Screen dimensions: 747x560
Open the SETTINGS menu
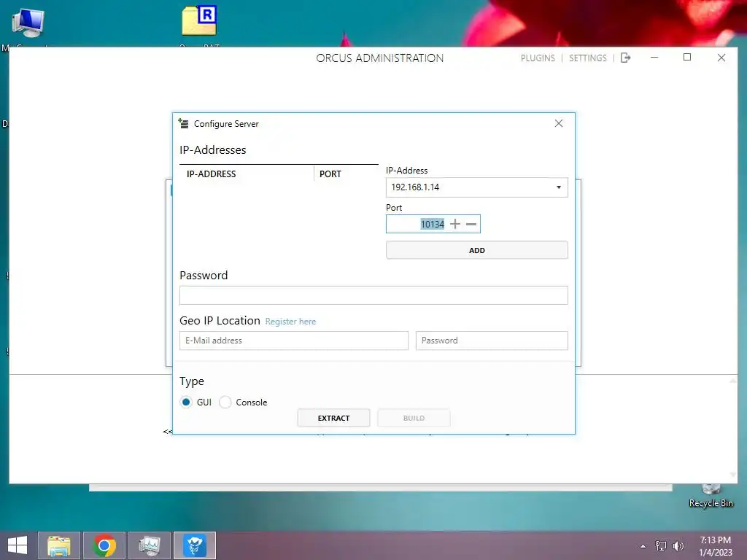tap(588, 58)
